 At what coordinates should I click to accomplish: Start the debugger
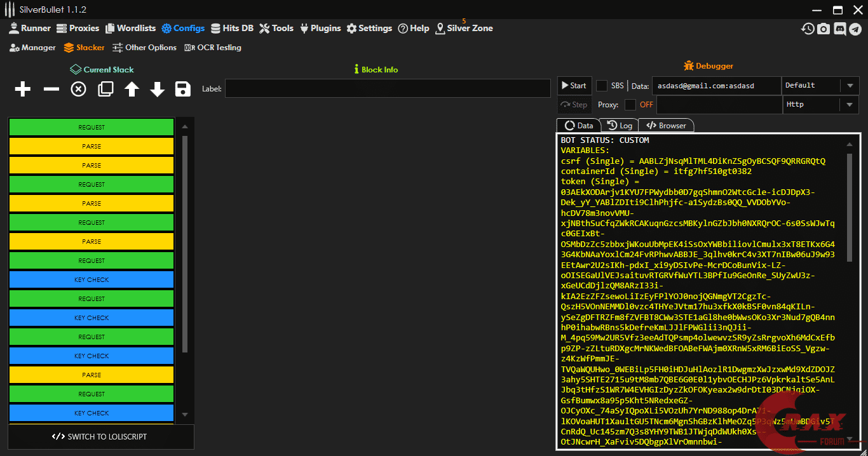(574, 86)
